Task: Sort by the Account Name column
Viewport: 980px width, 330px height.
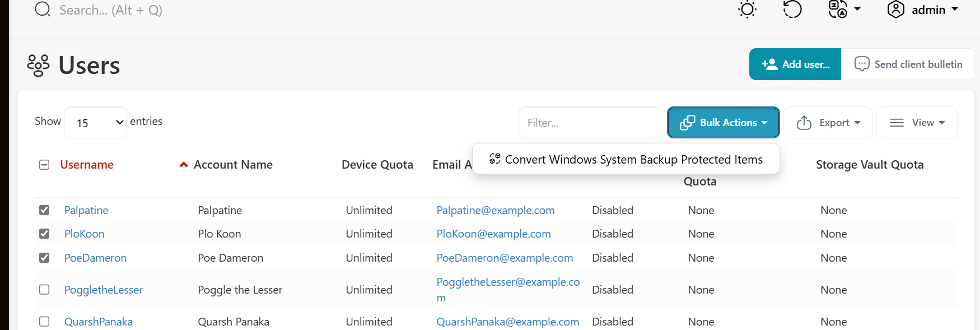Action: pyautogui.click(x=233, y=165)
